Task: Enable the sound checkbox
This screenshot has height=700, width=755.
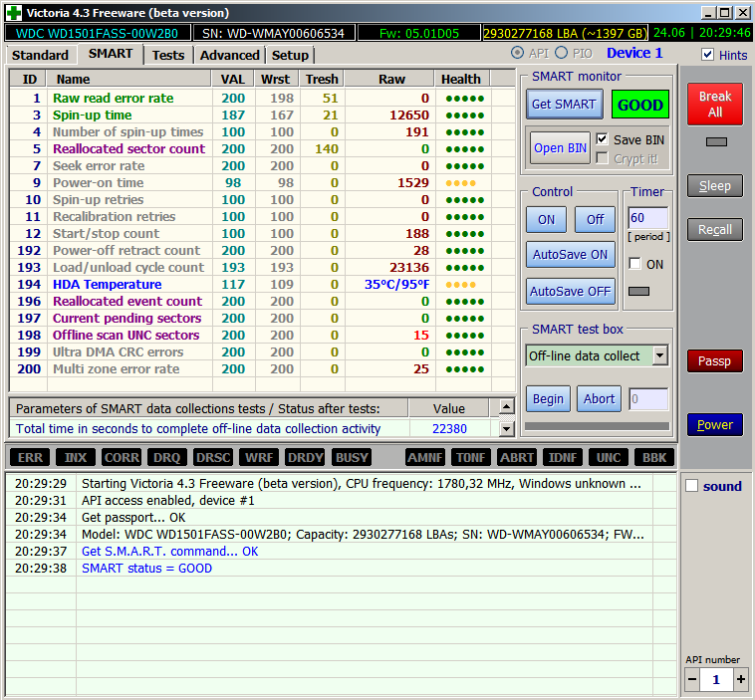Action: pyautogui.click(x=691, y=486)
